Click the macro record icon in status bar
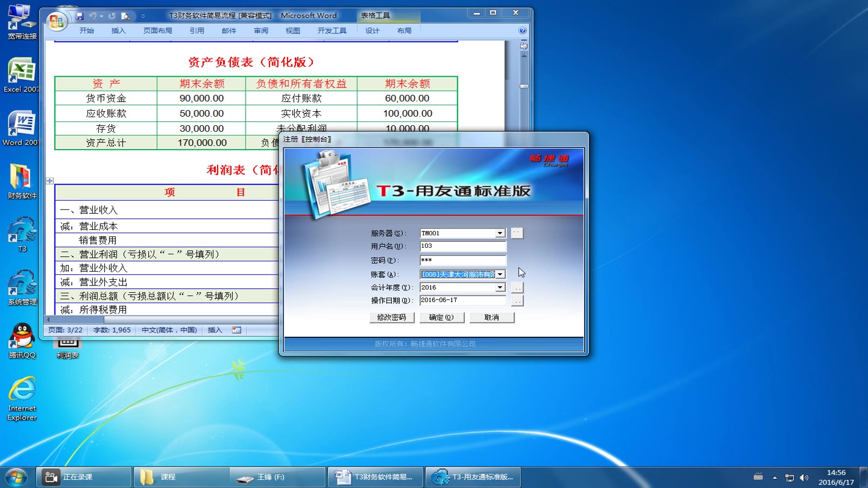The height and width of the screenshot is (488, 868). 236,330
